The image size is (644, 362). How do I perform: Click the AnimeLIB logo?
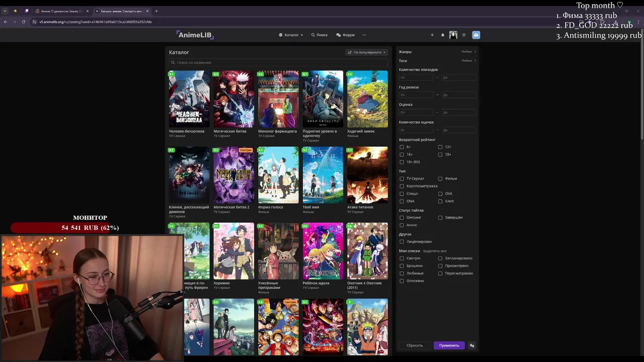click(x=195, y=35)
